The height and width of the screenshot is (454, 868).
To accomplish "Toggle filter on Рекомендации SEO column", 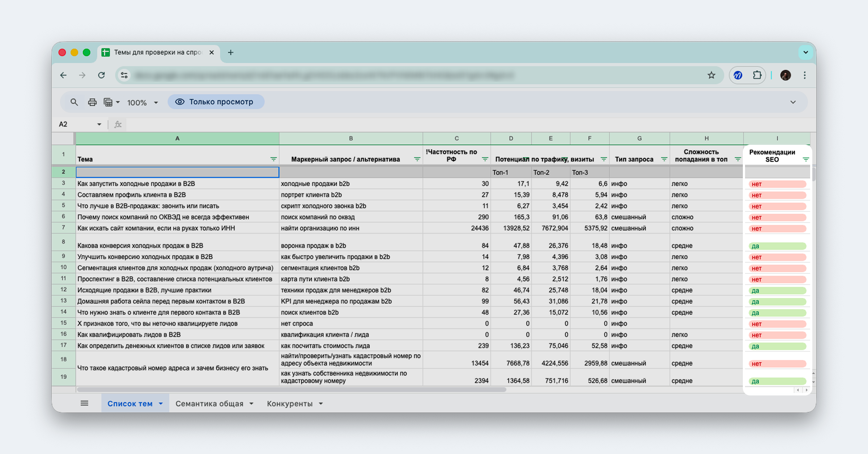I will pyautogui.click(x=806, y=159).
